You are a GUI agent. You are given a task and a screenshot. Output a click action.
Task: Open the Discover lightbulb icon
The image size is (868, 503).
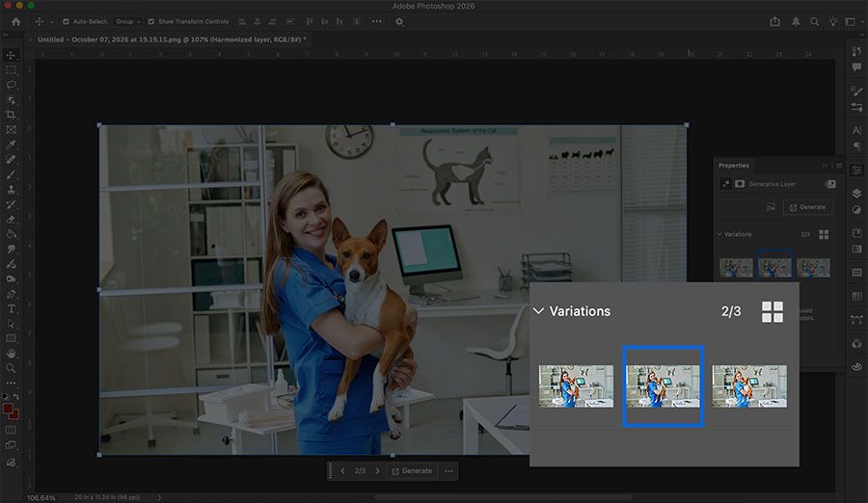pyautogui.click(x=832, y=21)
